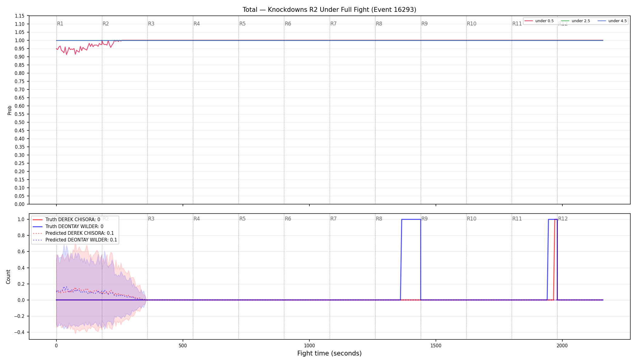Image resolution: width=637 pixels, height=364 pixels.
Task: Click the R4 round label in the Prob chart
Action: tap(197, 24)
